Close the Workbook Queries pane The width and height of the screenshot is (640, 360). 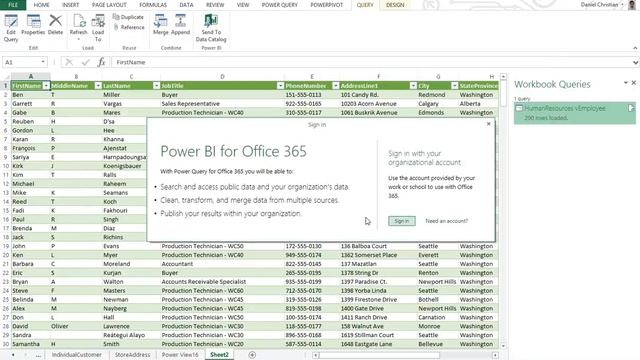point(633,83)
